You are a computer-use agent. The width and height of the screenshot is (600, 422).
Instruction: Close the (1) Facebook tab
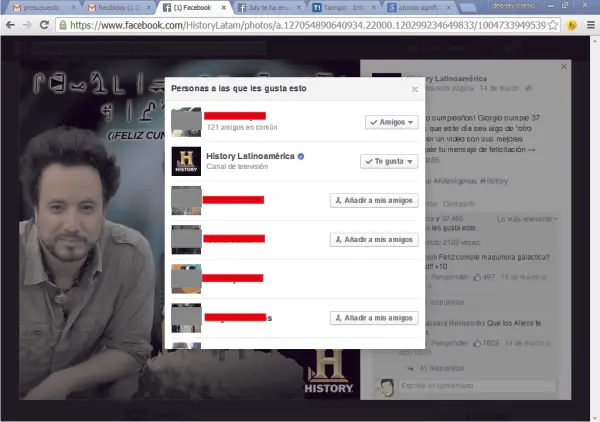point(224,8)
